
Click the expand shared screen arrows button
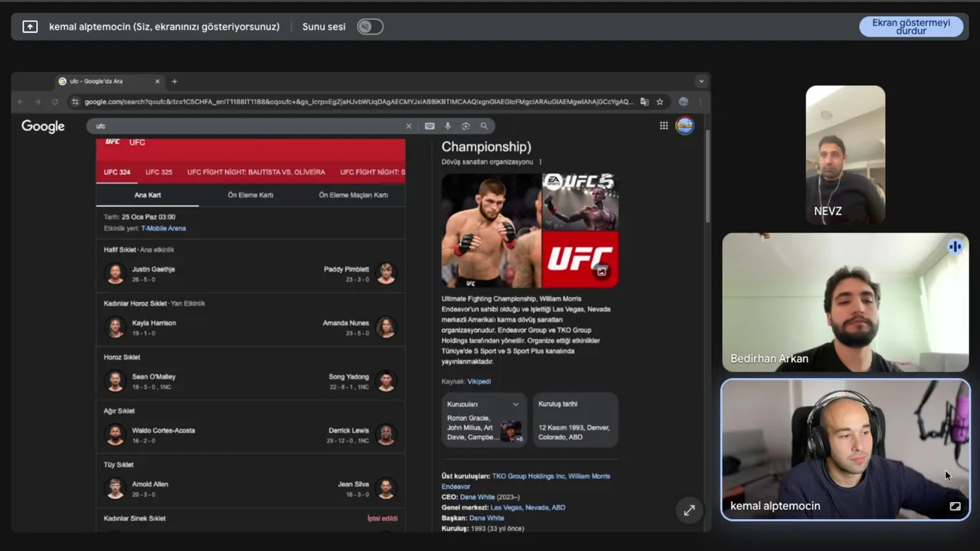[689, 510]
